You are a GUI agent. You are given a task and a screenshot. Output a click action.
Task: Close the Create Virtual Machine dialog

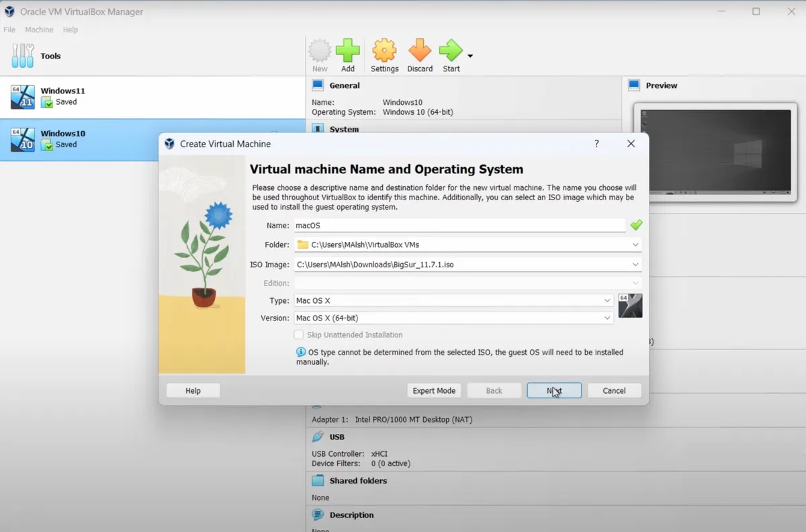pyautogui.click(x=631, y=144)
